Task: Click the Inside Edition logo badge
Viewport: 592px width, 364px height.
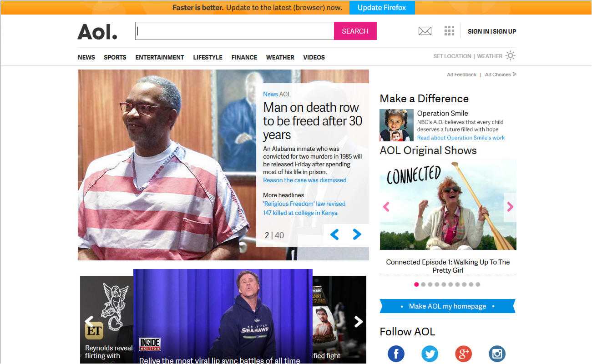Action: [150, 344]
